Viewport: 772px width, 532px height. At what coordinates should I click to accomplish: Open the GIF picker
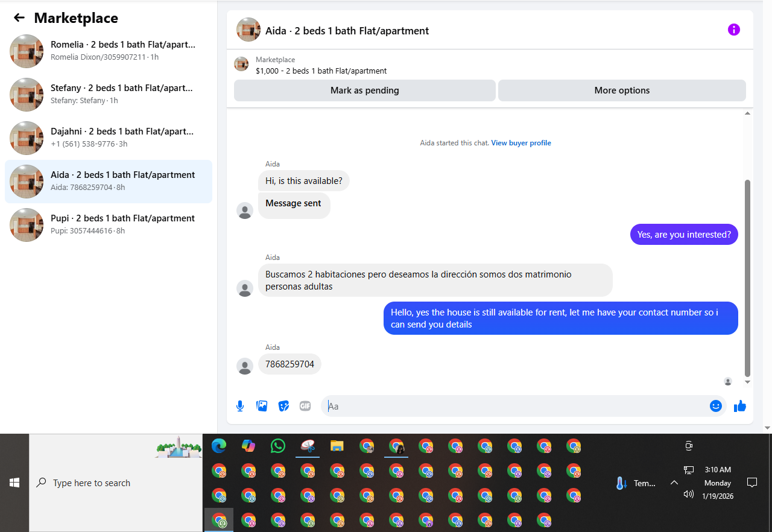pos(305,406)
